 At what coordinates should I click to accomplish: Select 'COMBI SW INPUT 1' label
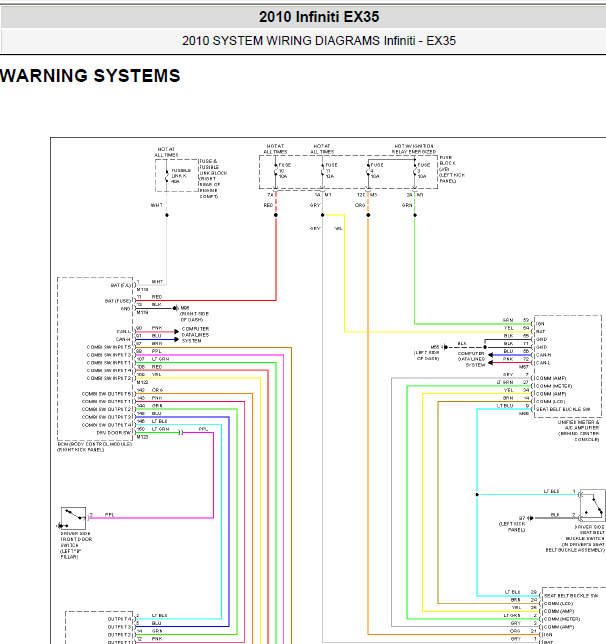click(109, 363)
